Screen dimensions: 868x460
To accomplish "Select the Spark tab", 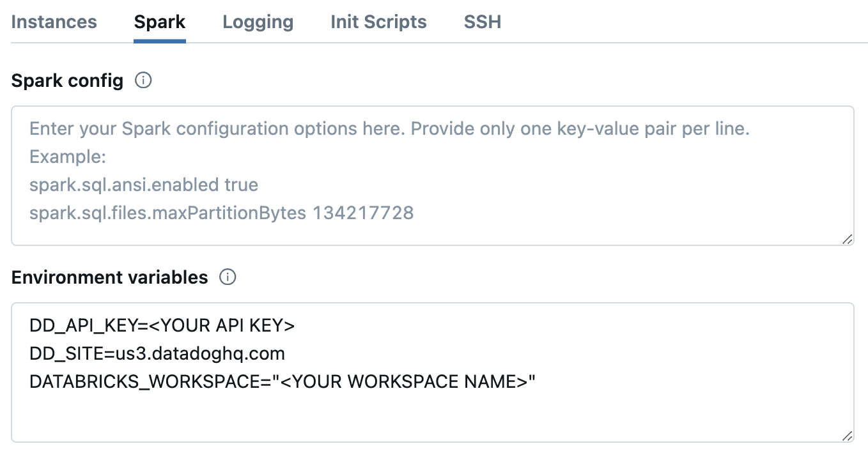I will (159, 22).
